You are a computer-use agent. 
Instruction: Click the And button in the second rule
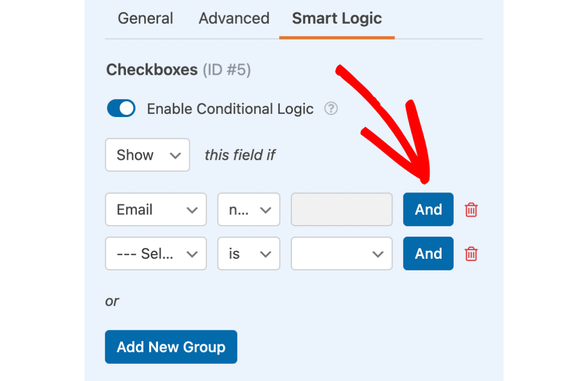coord(428,254)
